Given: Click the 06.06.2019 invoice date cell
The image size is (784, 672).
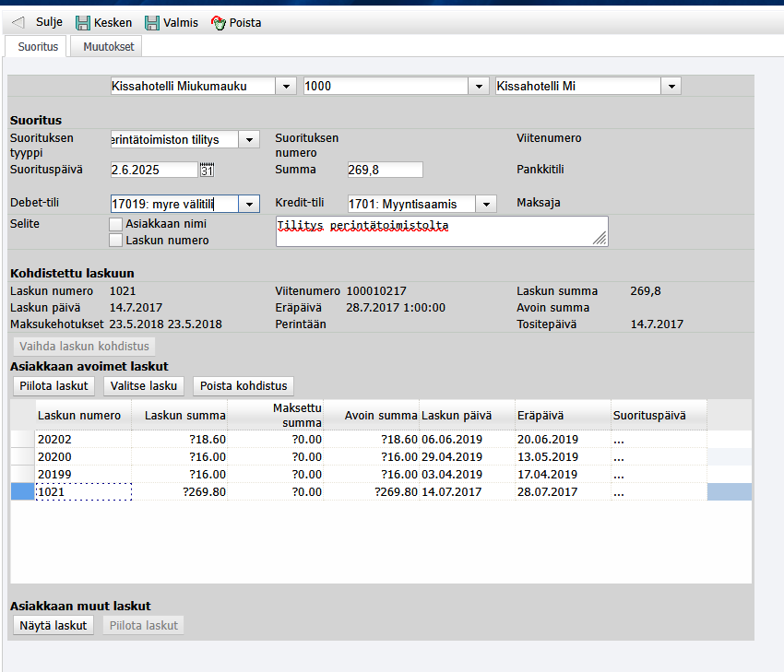Looking at the screenshot, I should coord(468,439).
